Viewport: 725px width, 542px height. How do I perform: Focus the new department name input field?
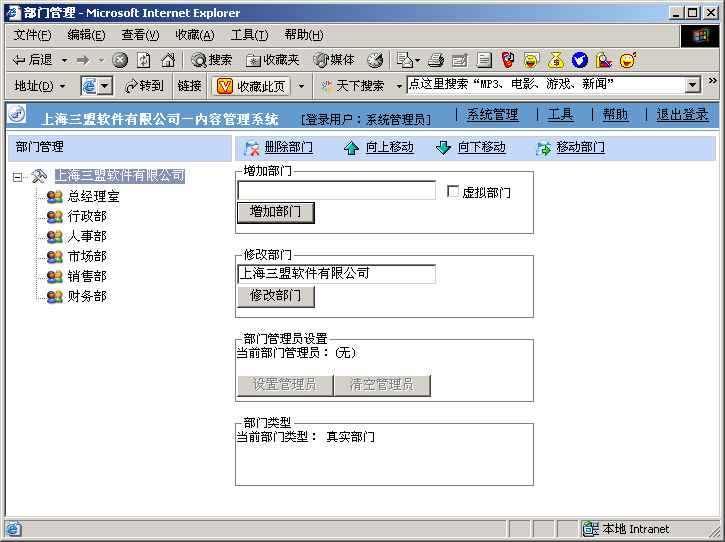(x=337, y=190)
